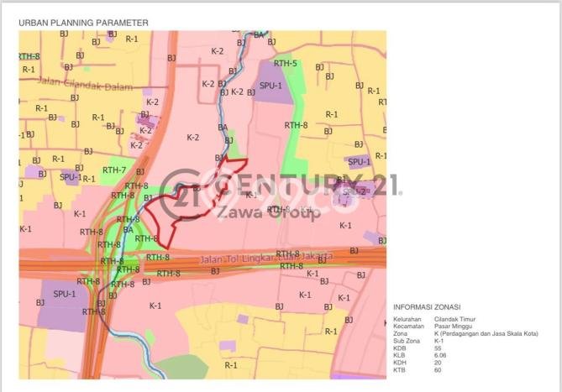Viewport: 562px width, 392px height.
Task: Click the KDB value 55
Action: click(438, 348)
